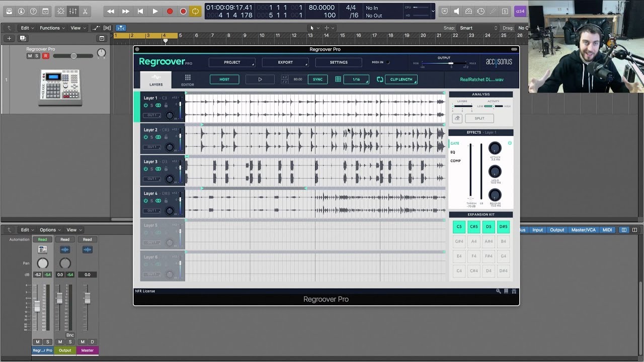
Task: Click the drum machine track thumbnail
Action: point(60,87)
